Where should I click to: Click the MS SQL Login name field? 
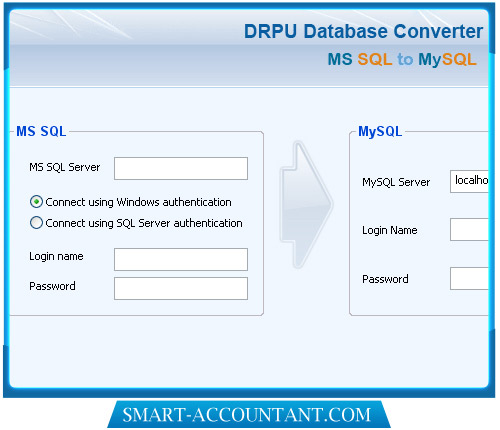[x=181, y=259]
